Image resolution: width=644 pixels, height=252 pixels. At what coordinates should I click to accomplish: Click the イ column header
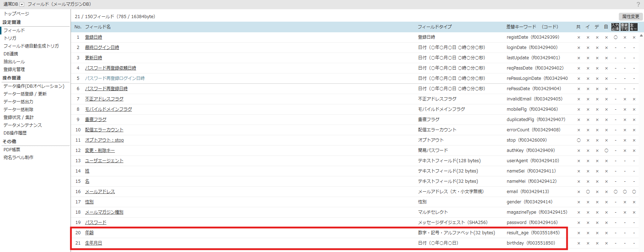(588, 27)
